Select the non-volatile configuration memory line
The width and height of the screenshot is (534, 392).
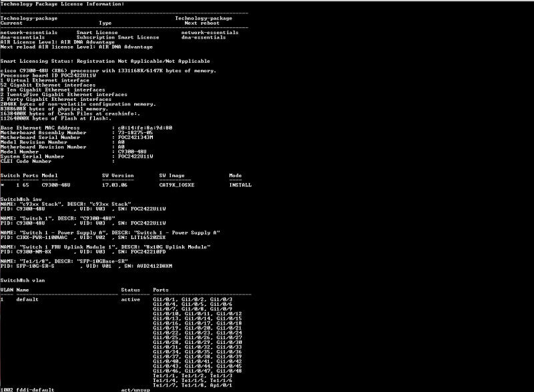(78, 104)
